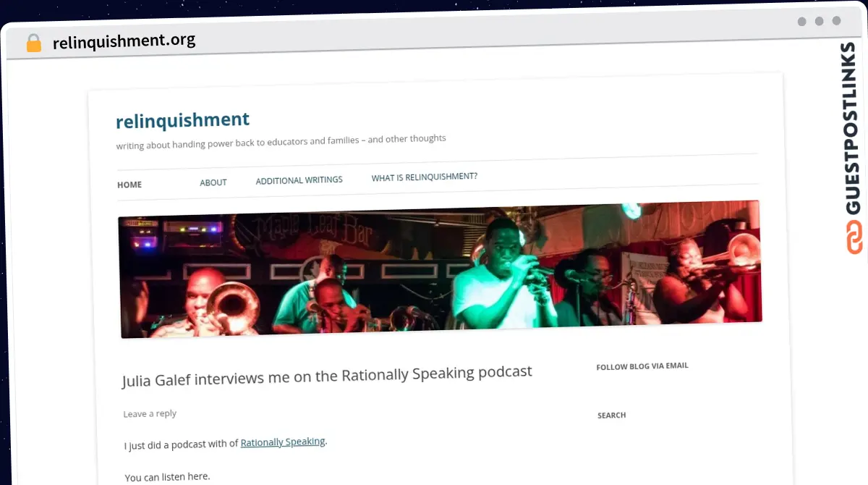The height and width of the screenshot is (485, 868).
Task: Click the FOLLOW BLOG VIA EMAIL heading
Action: click(x=642, y=366)
